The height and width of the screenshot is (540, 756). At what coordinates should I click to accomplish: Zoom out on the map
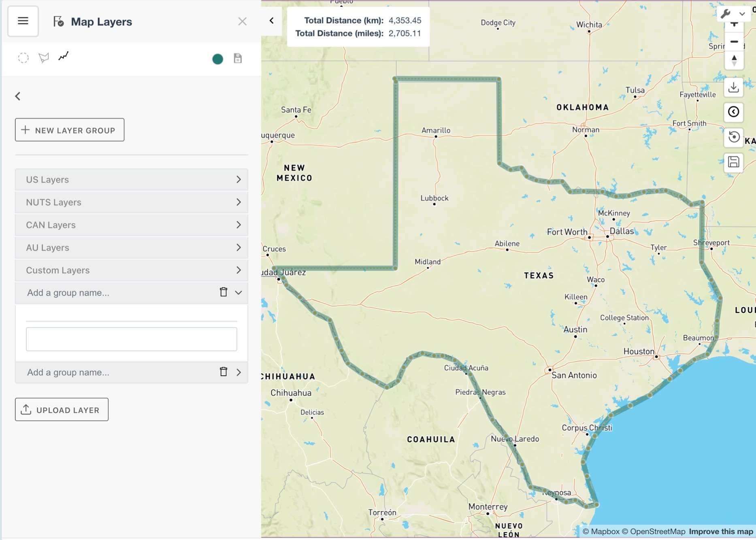tap(734, 41)
